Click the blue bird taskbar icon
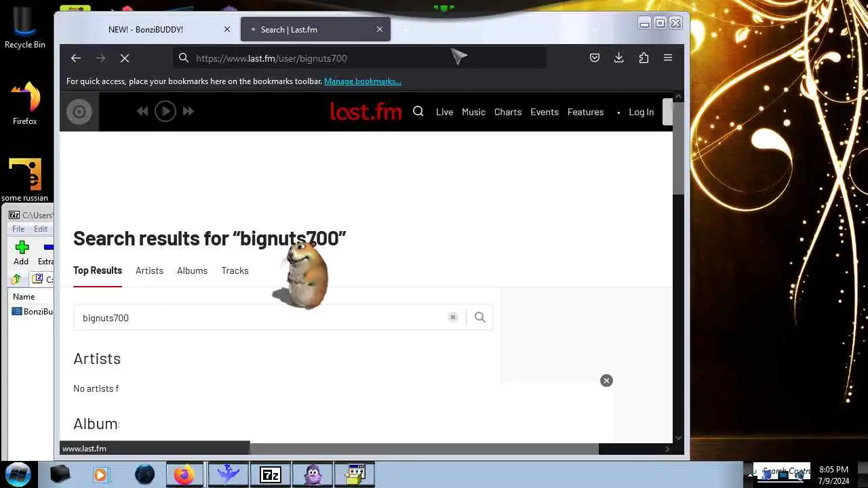 click(x=228, y=474)
